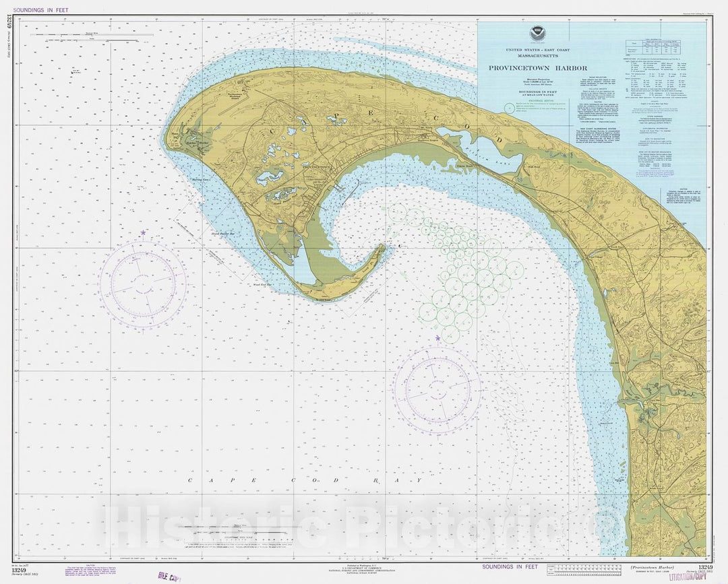Click the purple star above southern compass rose
This screenshot has height=584, width=728.
[x=437, y=338]
